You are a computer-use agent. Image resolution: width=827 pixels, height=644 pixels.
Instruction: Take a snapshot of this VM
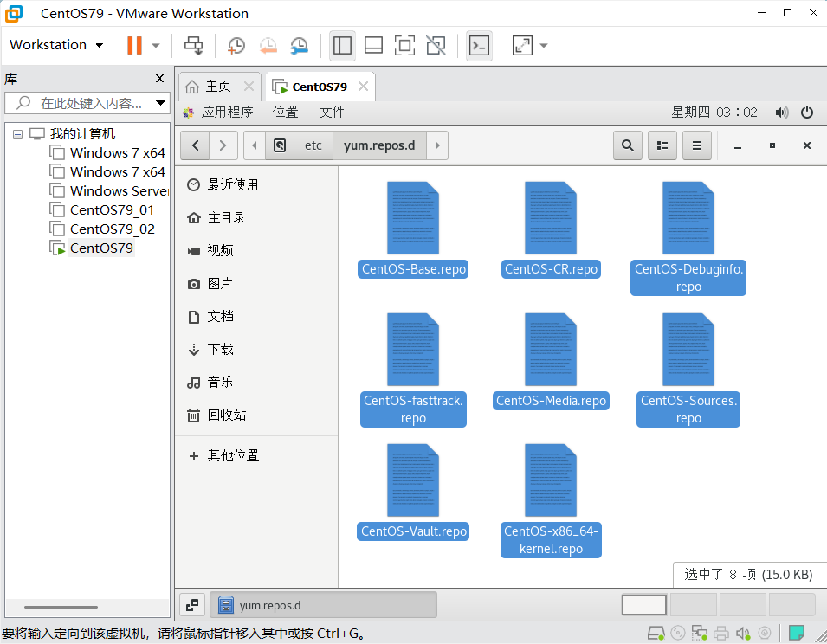point(236,45)
